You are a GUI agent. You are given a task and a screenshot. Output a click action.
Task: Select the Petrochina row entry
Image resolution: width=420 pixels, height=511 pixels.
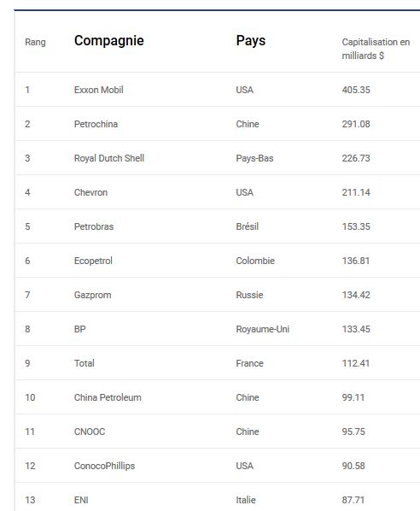click(x=96, y=124)
